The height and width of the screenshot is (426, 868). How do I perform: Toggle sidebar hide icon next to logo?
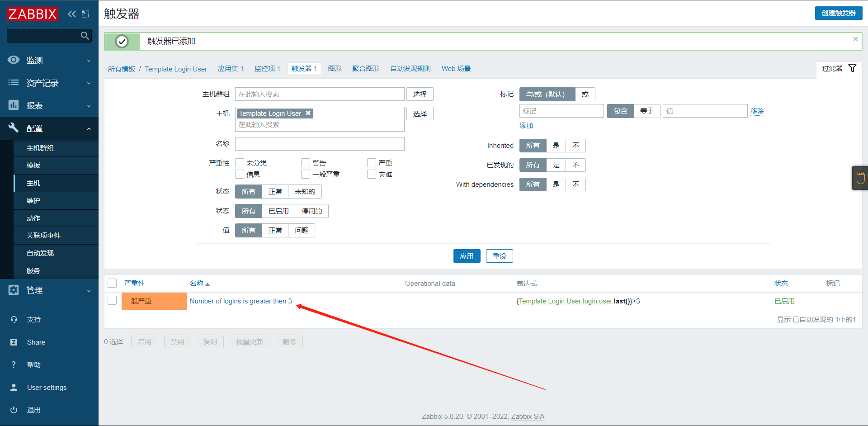pyautogui.click(x=85, y=14)
